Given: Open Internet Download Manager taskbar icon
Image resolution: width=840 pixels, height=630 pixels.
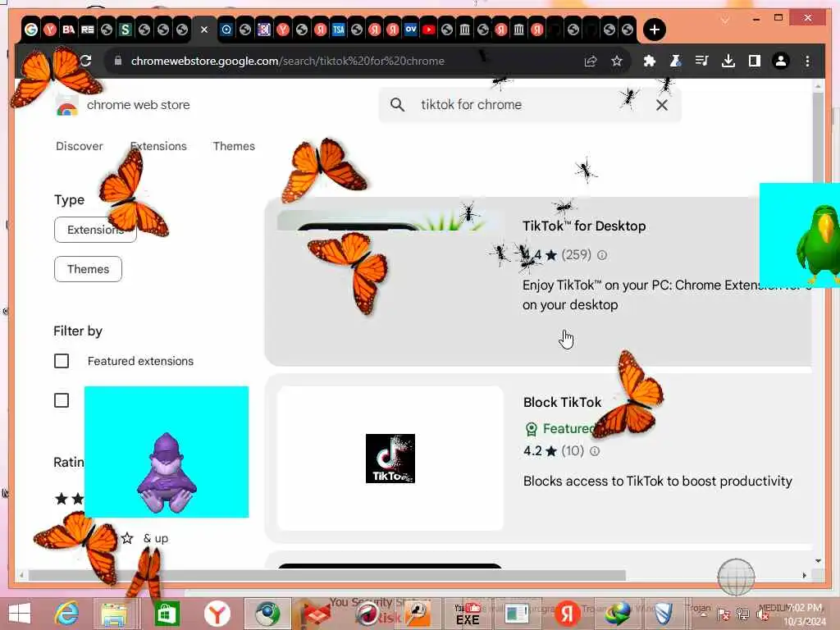Looking at the screenshot, I should (x=617, y=614).
